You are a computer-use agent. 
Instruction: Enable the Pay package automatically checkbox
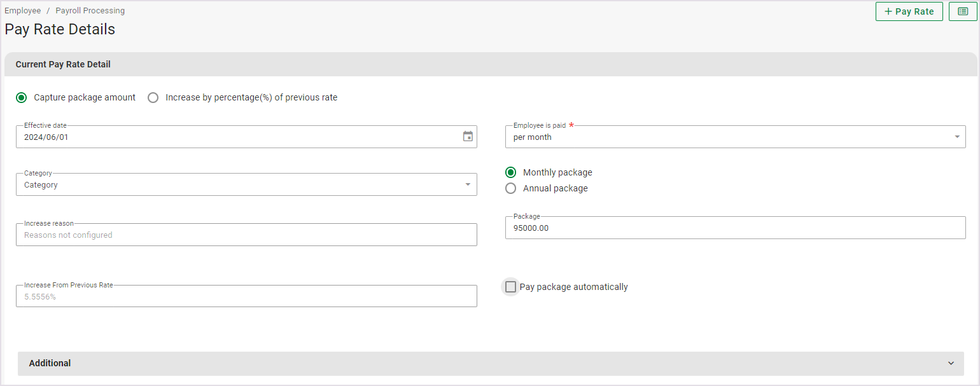click(x=510, y=287)
